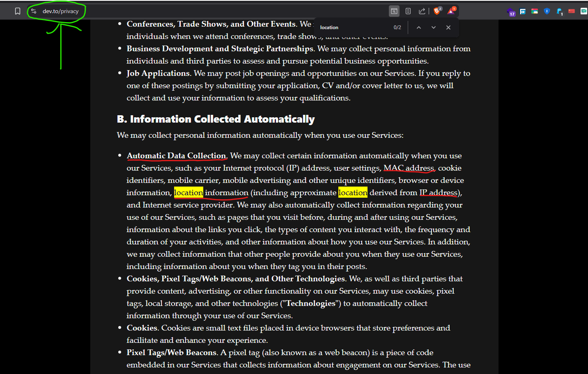Click the 'B. Information Collected Automatically' heading
Viewport: 588px width, 374px height.
tap(216, 119)
